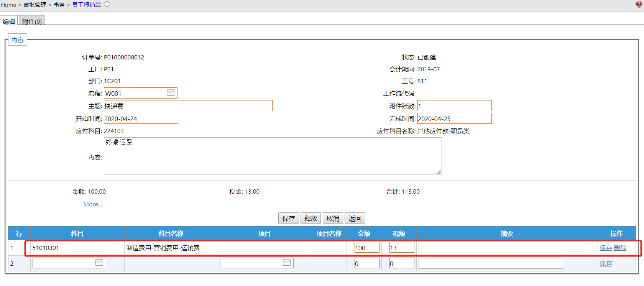Click the 金额 column header
Viewport: 644px width, 286px height.
point(364,233)
